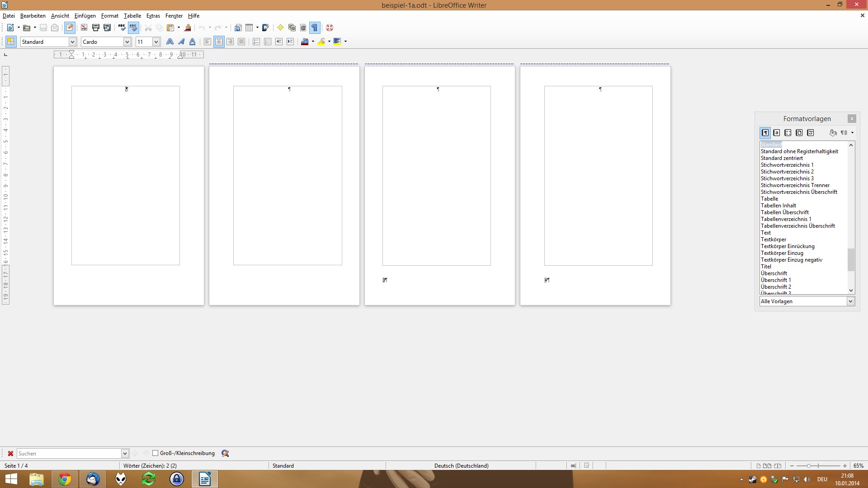Viewport: 868px width, 488px height.
Task: Apply Underline formatting icon
Action: click(x=193, y=42)
